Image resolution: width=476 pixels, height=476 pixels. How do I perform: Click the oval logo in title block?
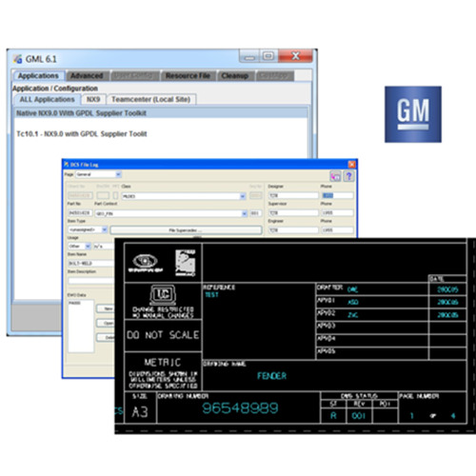point(145,262)
